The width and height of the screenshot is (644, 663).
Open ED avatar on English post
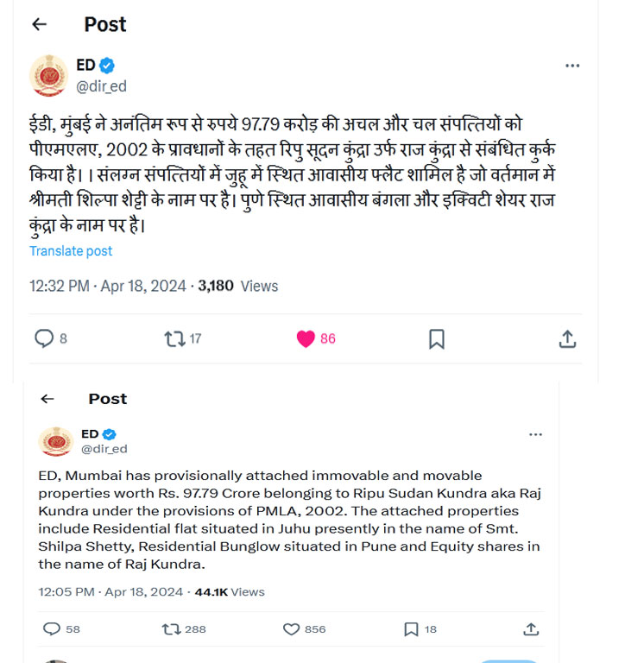coord(56,441)
